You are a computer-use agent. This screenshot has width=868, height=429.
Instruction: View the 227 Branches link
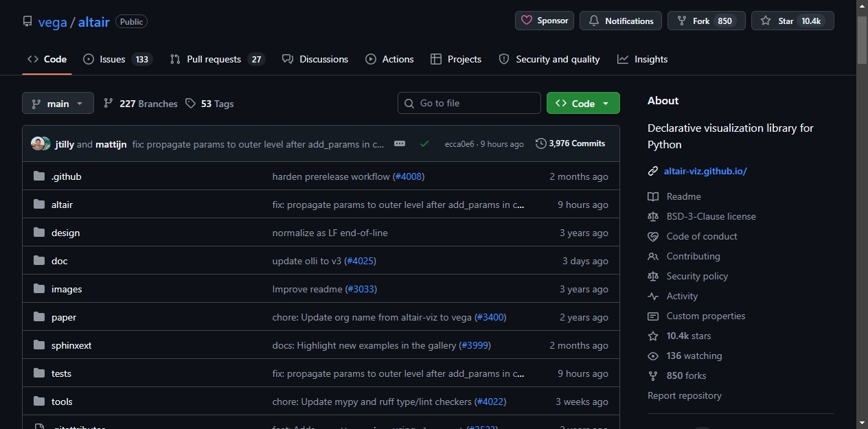141,104
